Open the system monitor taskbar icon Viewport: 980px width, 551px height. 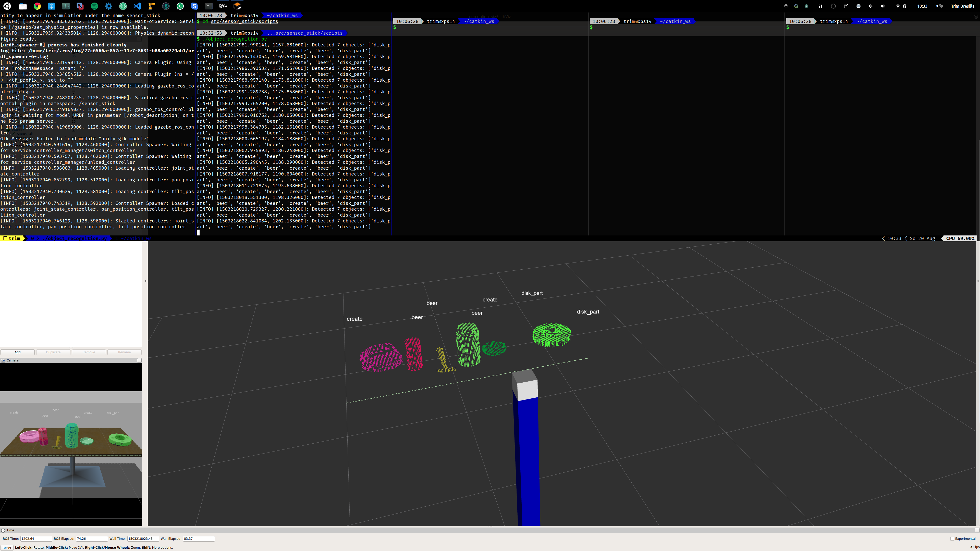[x=66, y=6]
